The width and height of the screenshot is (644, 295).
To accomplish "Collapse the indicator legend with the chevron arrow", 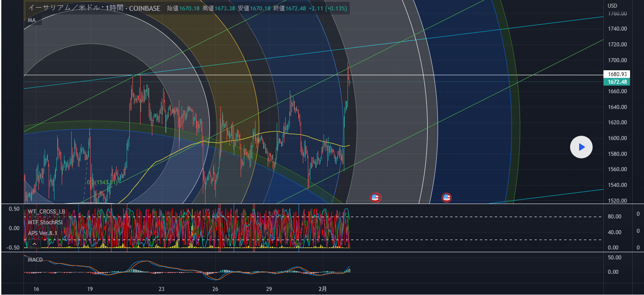I will [x=34, y=244].
